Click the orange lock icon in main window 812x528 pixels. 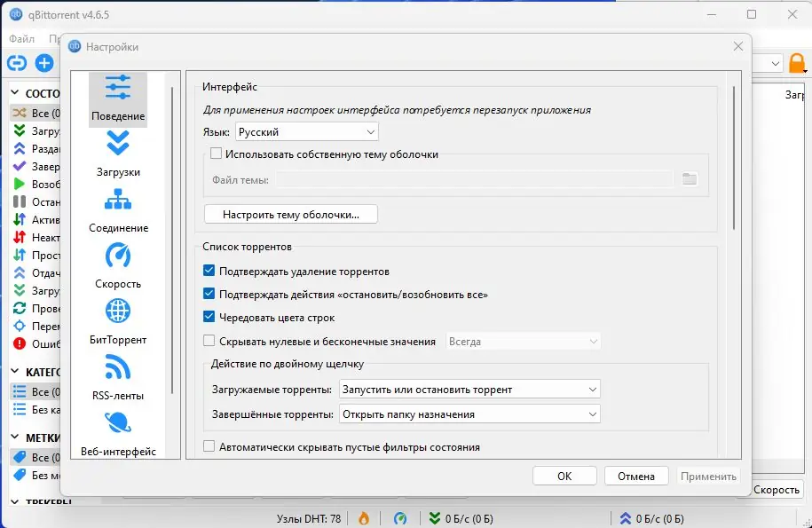tap(797, 63)
